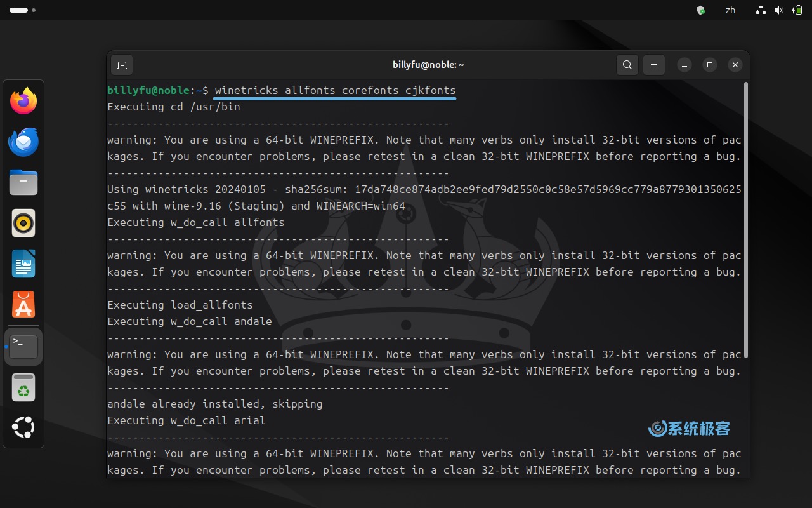The image size is (812, 508).
Task: Click 'Executing w_do_call andale' line
Action: tap(190, 321)
